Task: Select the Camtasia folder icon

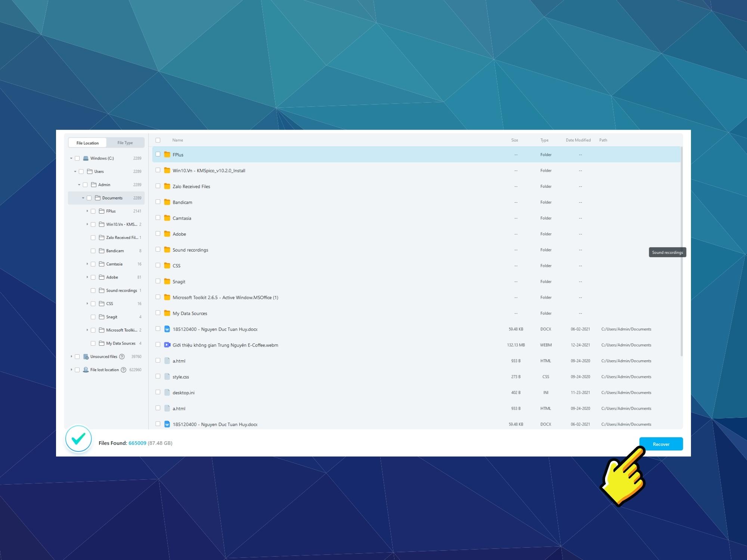Action: tap(167, 218)
